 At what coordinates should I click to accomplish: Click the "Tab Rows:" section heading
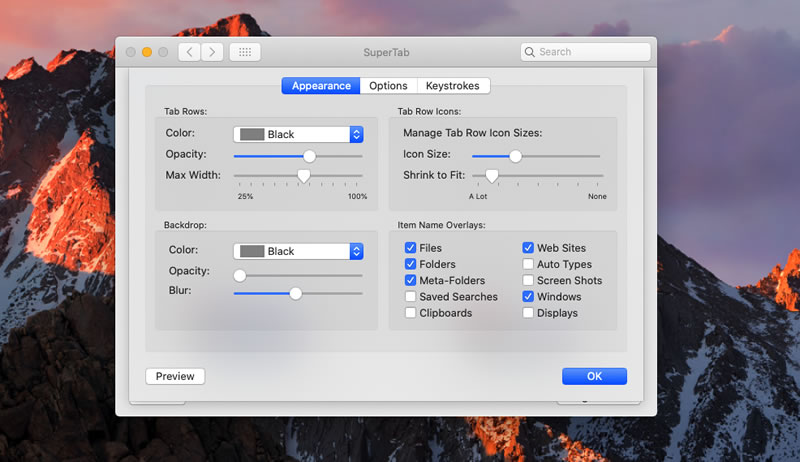coord(185,111)
